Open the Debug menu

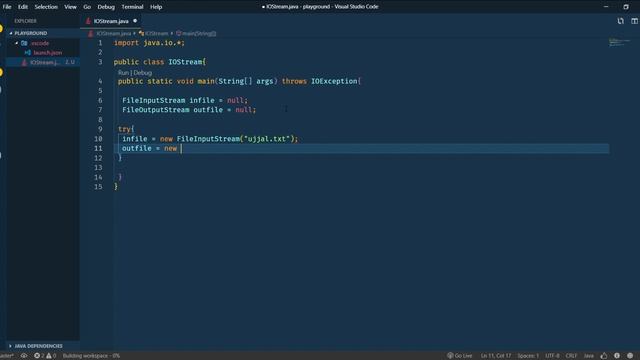point(106,7)
